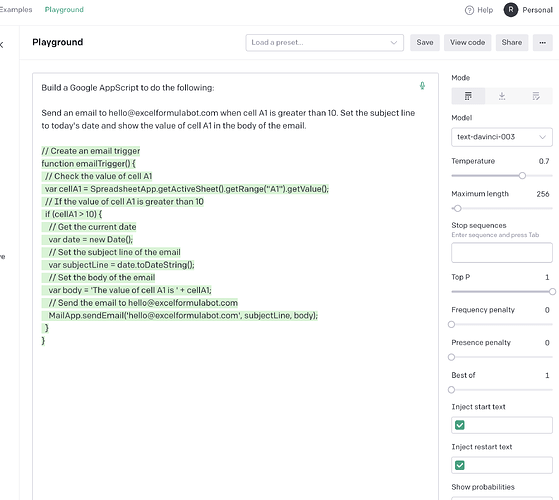The height and width of the screenshot is (500, 559).
Task: Select the Complete mode icon
Action: [x=468, y=96]
